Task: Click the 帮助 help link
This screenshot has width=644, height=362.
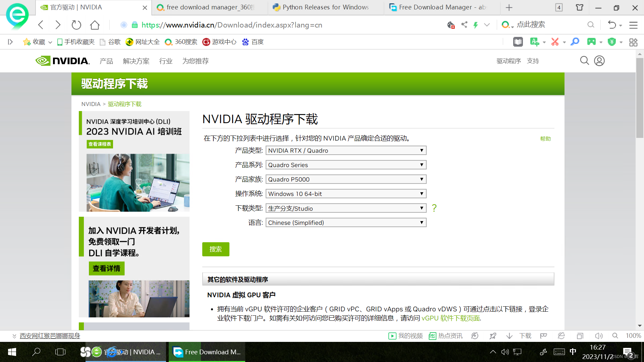Action: click(x=545, y=139)
